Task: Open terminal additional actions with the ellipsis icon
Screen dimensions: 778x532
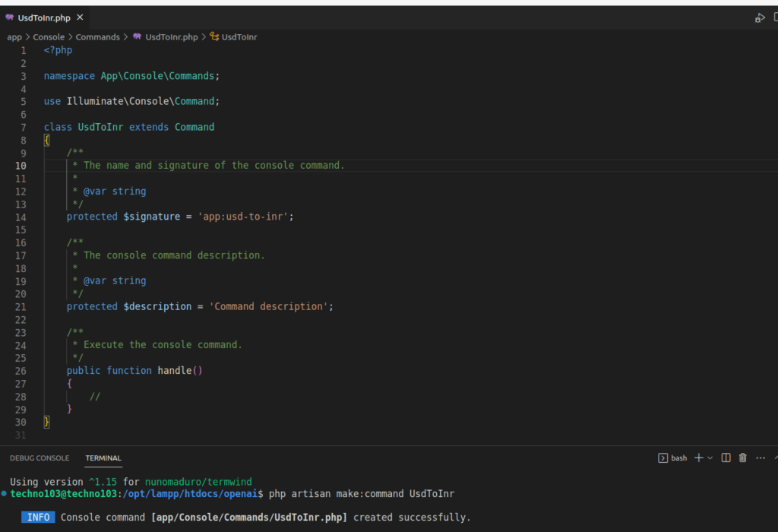Action: click(x=760, y=458)
